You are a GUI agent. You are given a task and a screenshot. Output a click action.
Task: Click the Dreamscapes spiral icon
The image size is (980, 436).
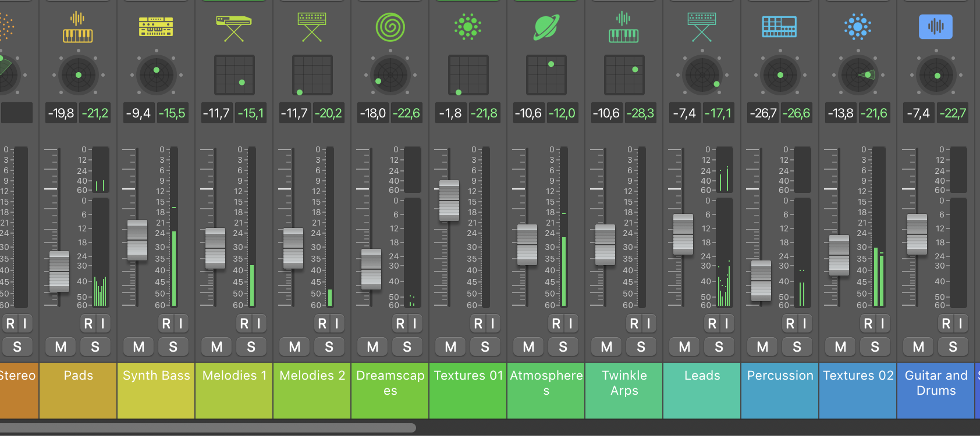tap(390, 27)
